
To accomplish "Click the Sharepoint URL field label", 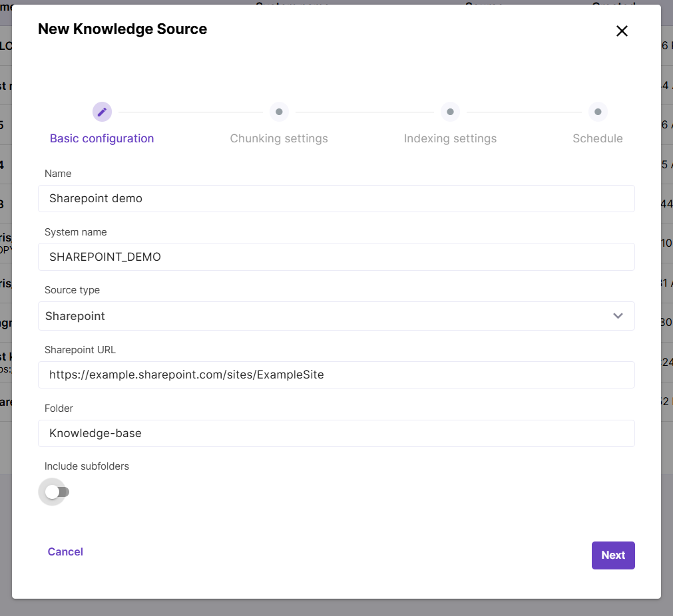I will 80,350.
